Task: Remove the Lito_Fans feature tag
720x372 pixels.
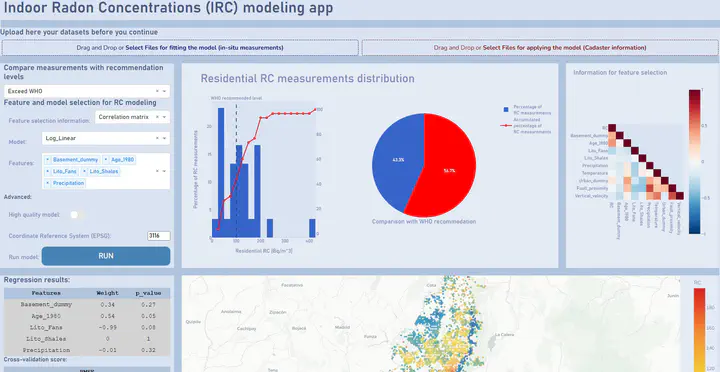Action: tap(48, 171)
